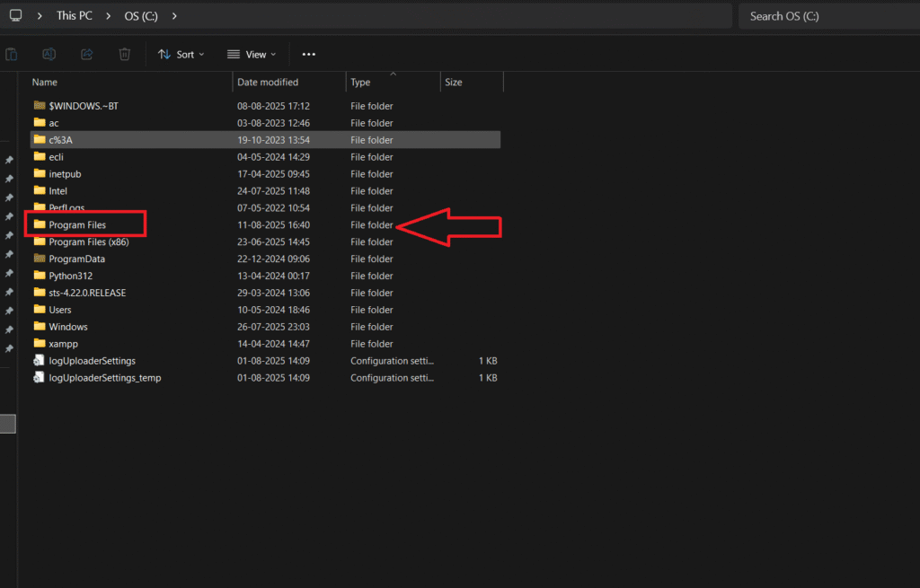Click the Python312 folder icon

click(x=40, y=276)
